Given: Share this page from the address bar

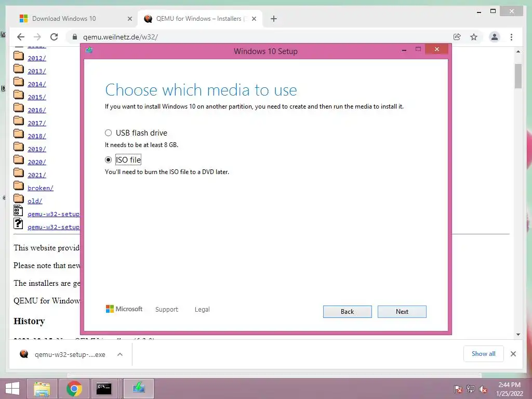Looking at the screenshot, I should tap(457, 37).
